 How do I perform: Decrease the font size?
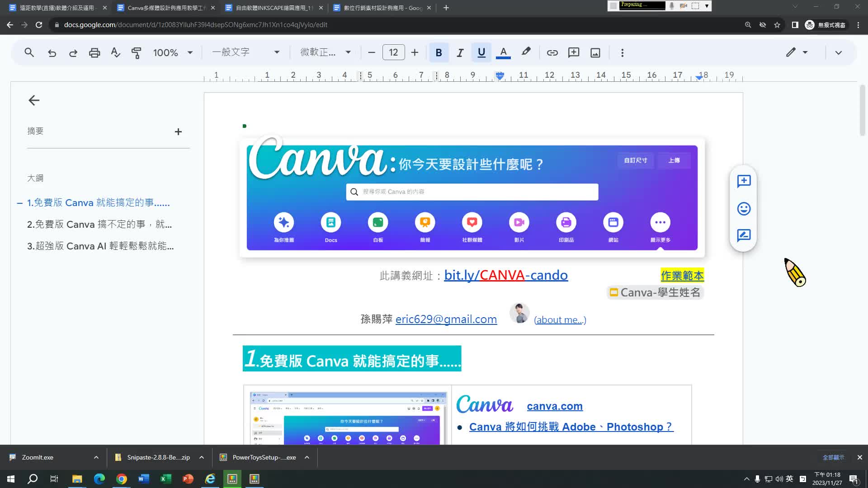372,52
